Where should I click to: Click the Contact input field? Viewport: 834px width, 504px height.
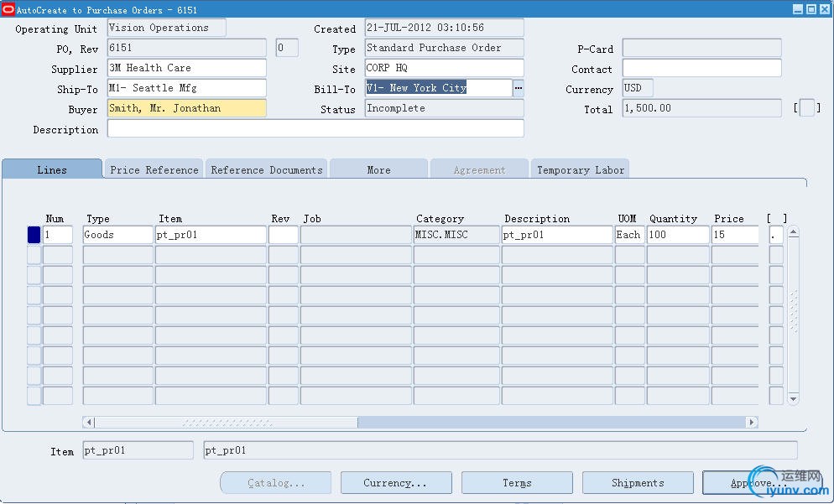click(702, 68)
